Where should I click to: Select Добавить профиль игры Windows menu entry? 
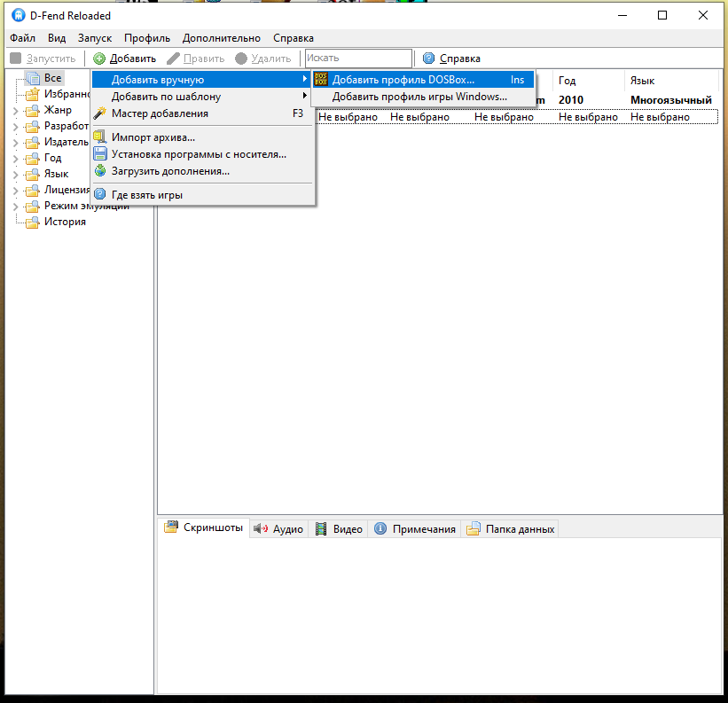coord(419,97)
